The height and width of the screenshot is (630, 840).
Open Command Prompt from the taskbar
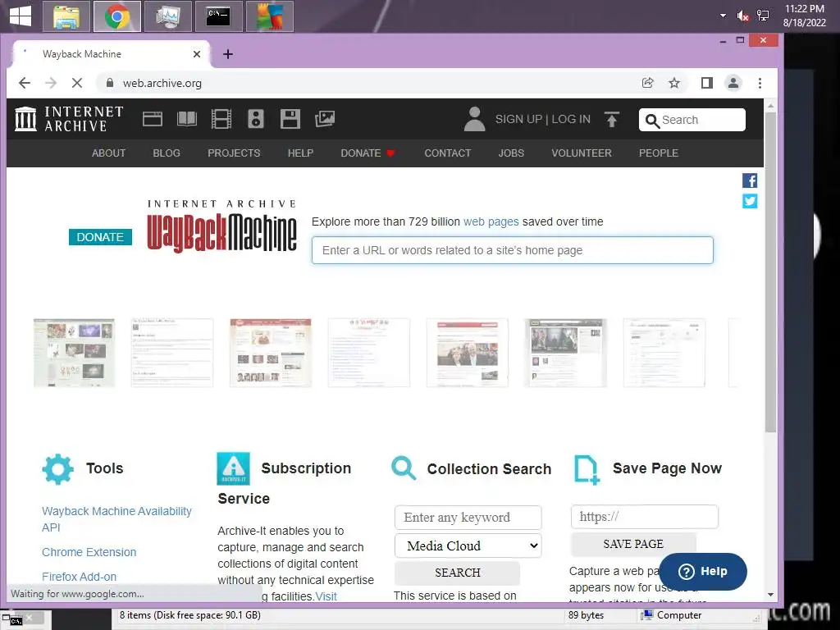[218, 16]
